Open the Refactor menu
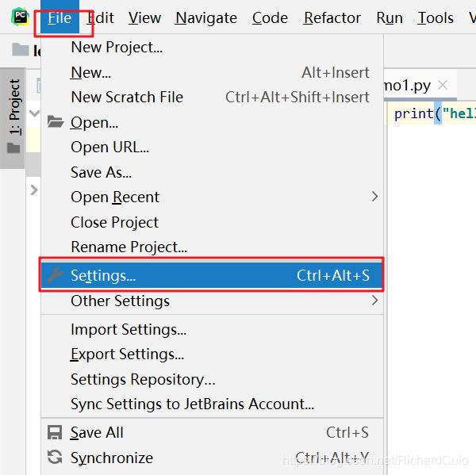 pyautogui.click(x=332, y=17)
